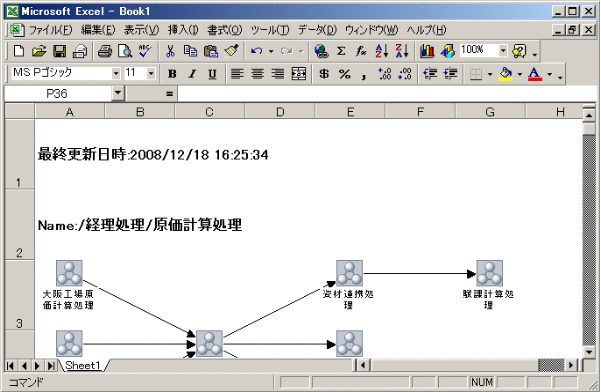Save the workbook with the floppy icon
Image resolution: width=601 pixels, height=392 pixels.
coord(59,51)
